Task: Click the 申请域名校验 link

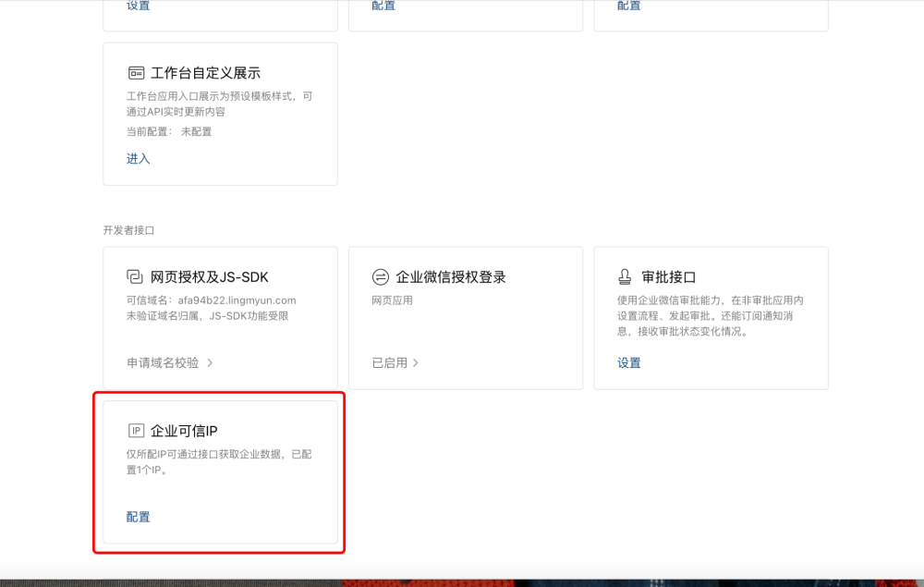Action: (163, 363)
